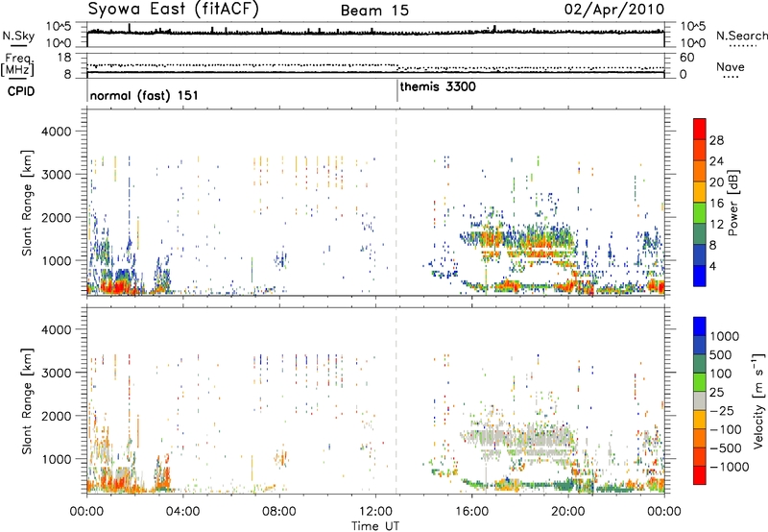Click the 'CPID' row label

[x=21, y=91]
